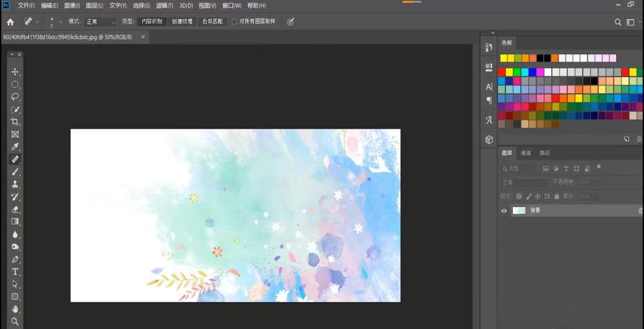Screen dimensions: 644x329
Task: Pick the first yellow swatch in recent colors
Action: tap(504, 58)
